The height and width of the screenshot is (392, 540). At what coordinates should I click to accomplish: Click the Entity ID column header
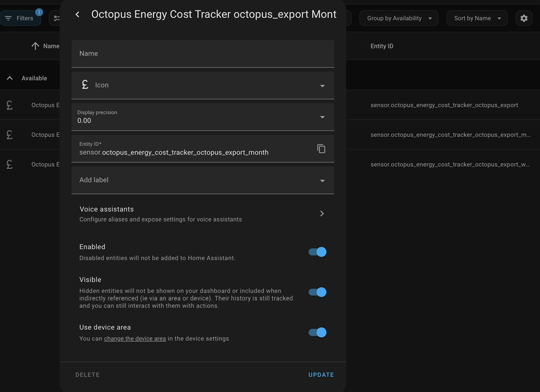[x=382, y=46]
